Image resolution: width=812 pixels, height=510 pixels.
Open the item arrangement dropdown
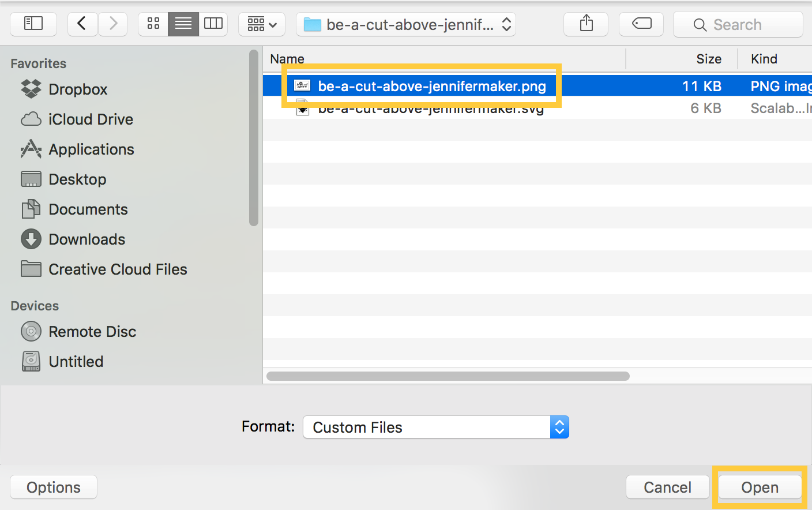point(262,24)
